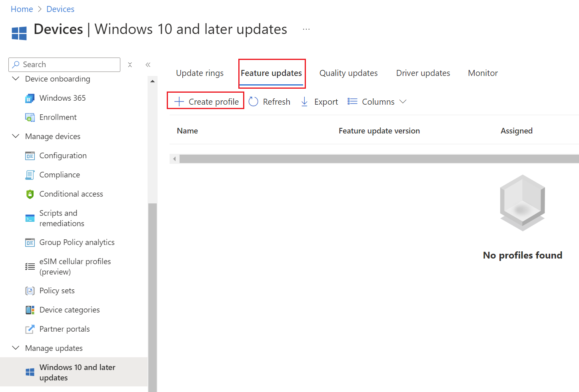Collapse the Manage updates section
This screenshot has height=392, width=579.
[x=16, y=348]
